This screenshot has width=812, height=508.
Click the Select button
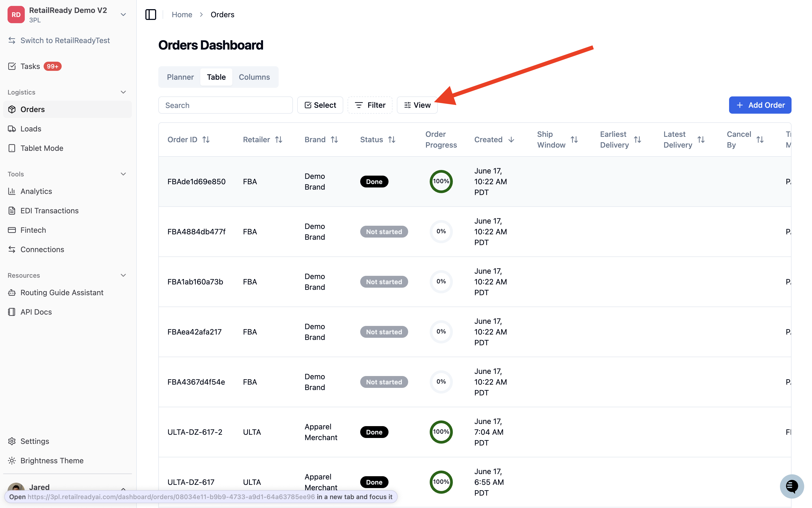point(320,105)
